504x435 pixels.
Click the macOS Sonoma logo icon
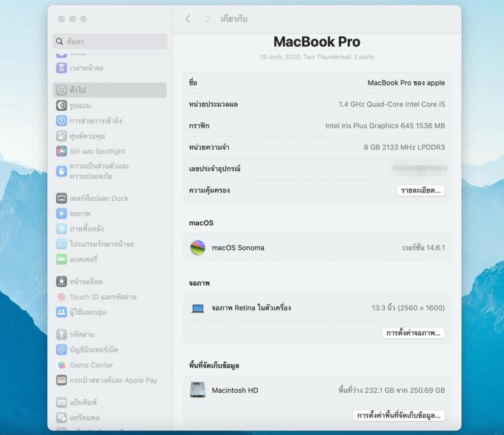(198, 247)
